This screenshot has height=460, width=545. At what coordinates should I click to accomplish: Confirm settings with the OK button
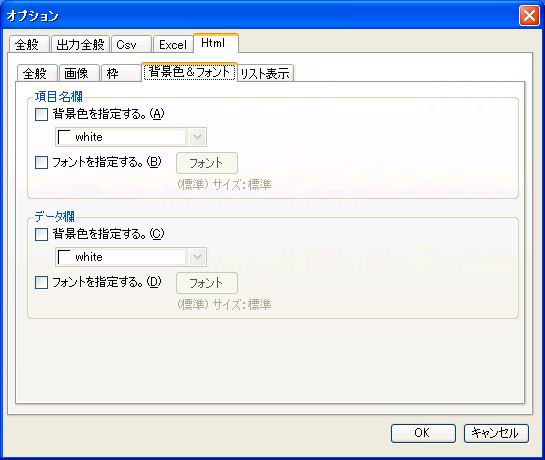(x=423, y=433)
